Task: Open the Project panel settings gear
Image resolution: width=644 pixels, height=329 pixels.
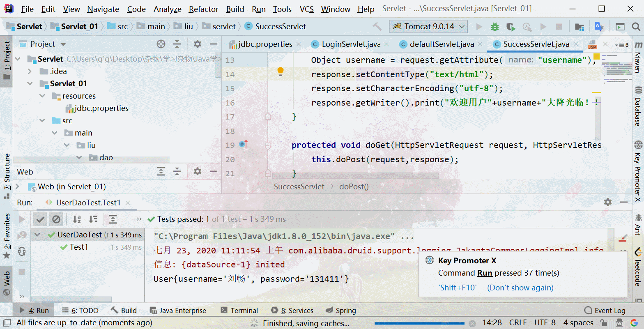Action: [198, 44]
